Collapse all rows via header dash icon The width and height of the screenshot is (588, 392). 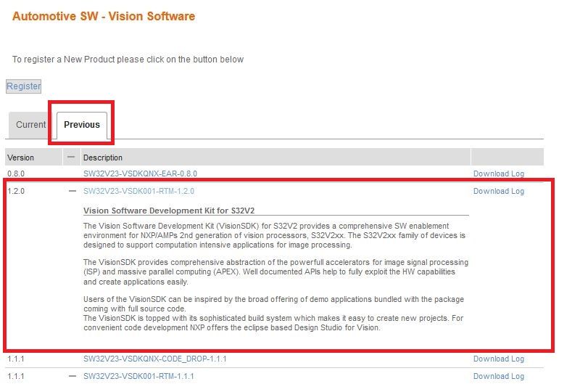pyautogui.click(x=71, y=157)
